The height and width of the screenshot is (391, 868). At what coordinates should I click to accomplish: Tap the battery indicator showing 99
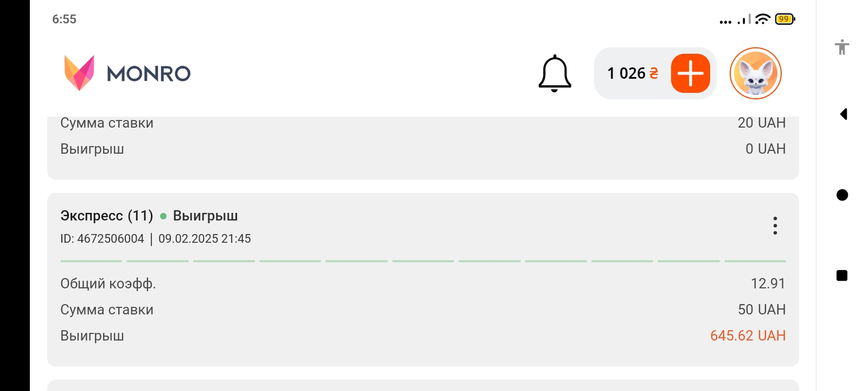784,19
